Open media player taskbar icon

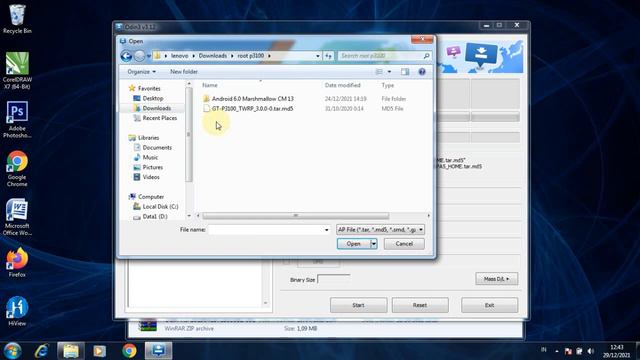click(100, 351)
